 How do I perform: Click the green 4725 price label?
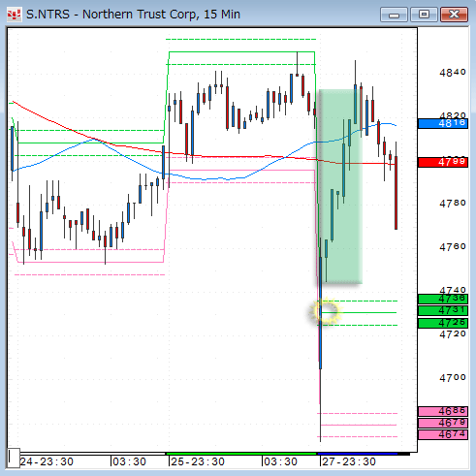443,323
